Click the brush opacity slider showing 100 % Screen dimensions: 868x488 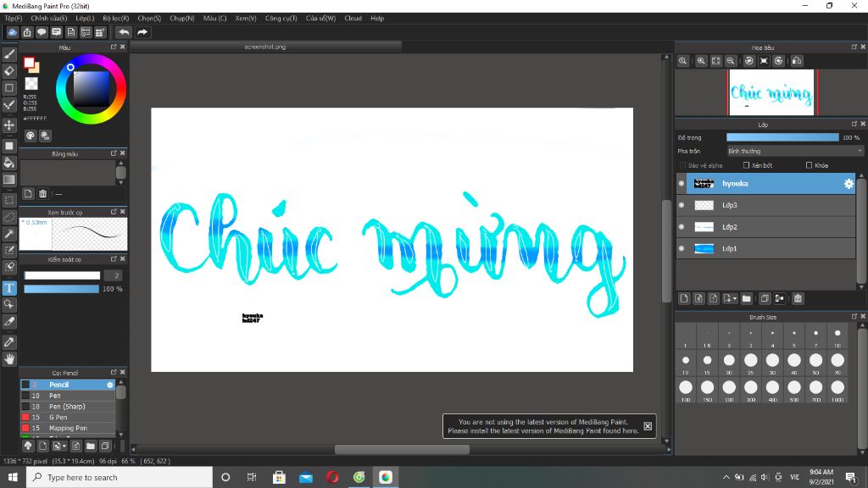(x=61, y=289)
